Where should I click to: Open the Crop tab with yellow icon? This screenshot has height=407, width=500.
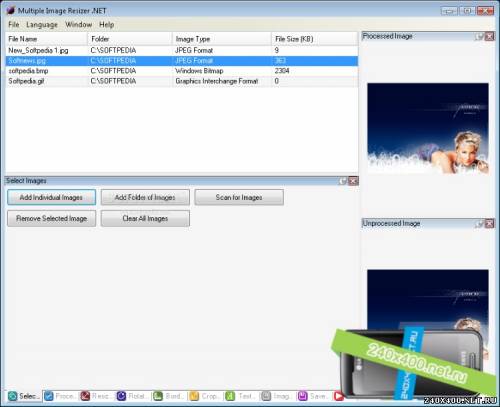pos(205,396)
